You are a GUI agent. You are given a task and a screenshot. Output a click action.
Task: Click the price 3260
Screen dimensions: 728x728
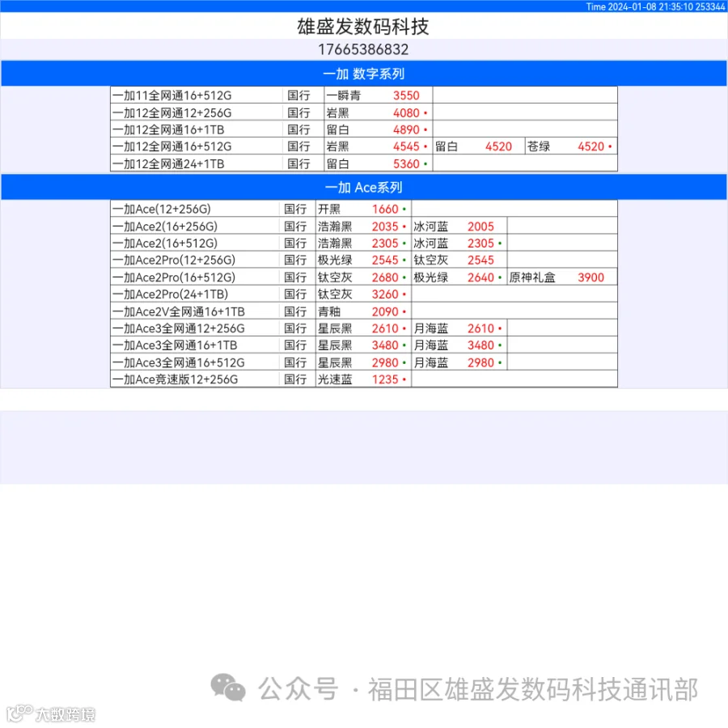[385, 294]
